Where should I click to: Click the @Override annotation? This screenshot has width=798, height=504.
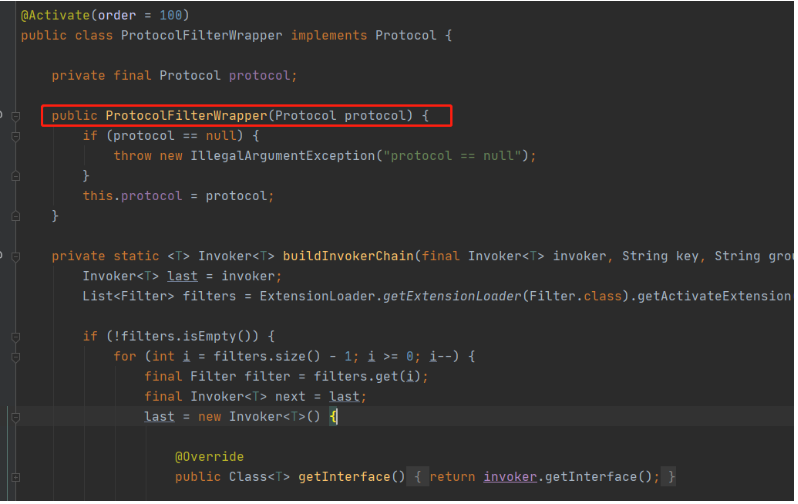209,457
